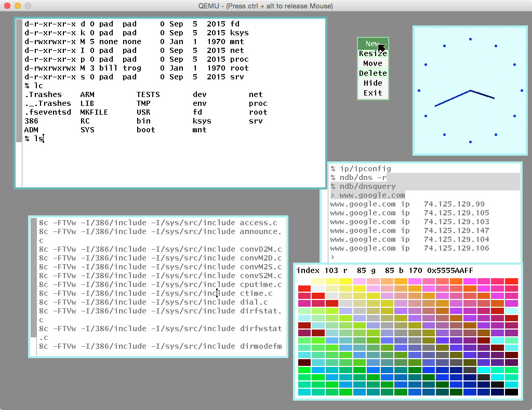Image resolution: width=532 pixels, height=410 pixels.
Task: Focus the terminal at the ls prompt
Action: tap(35, 139)
